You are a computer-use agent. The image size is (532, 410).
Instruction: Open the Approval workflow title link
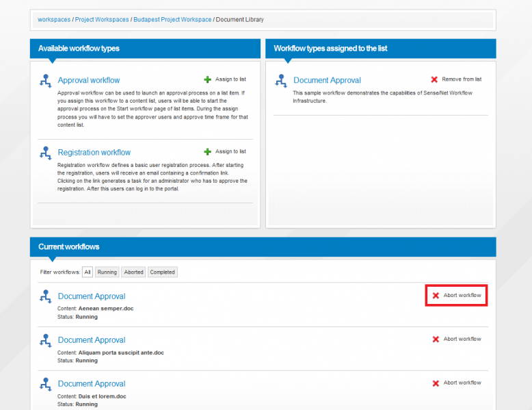point(89,81)
